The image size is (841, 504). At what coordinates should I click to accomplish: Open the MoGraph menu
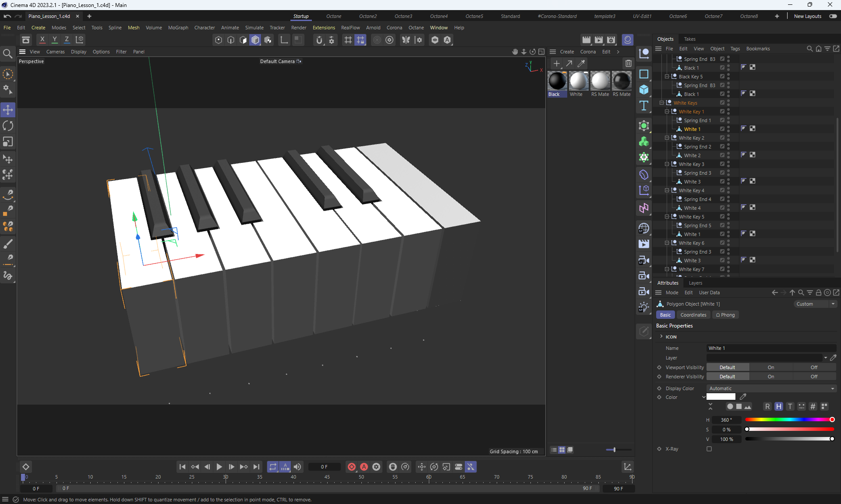178,28
